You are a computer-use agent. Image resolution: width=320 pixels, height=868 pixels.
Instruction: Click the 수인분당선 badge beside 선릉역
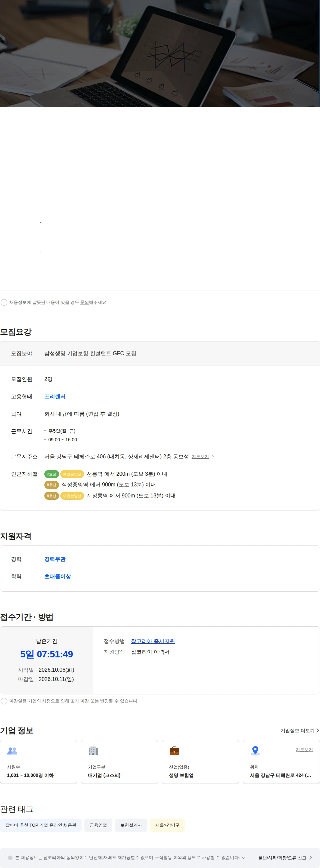point(72,474)
